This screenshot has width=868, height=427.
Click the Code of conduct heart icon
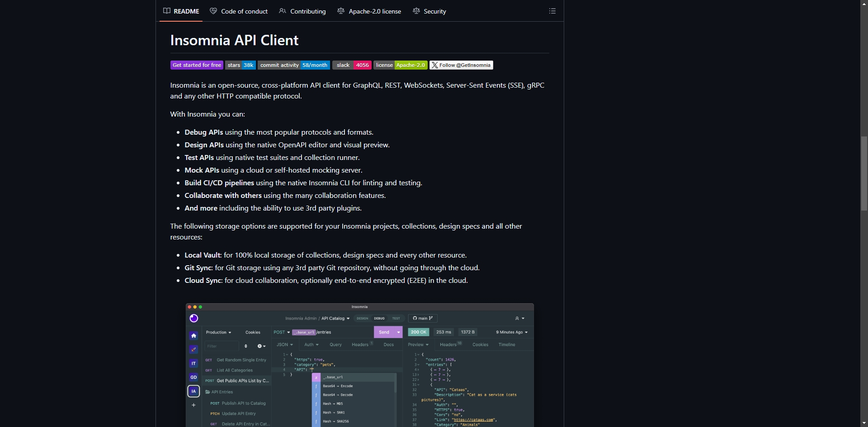click(213, 11)
